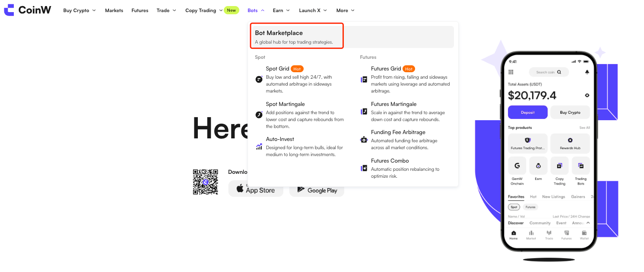The width and height of the screenshot is (644, 272).
Task: Open the Spot Grid bot icon
Action: (259, 79)
